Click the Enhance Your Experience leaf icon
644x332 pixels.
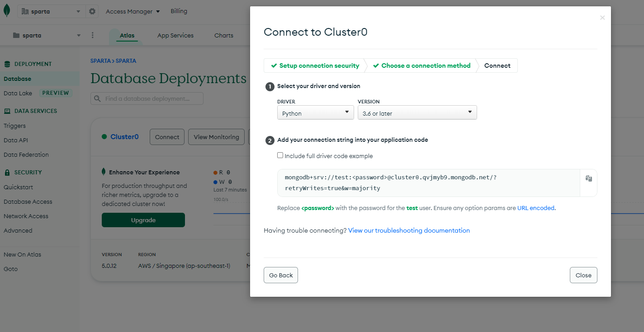click(x=104, y=172)
